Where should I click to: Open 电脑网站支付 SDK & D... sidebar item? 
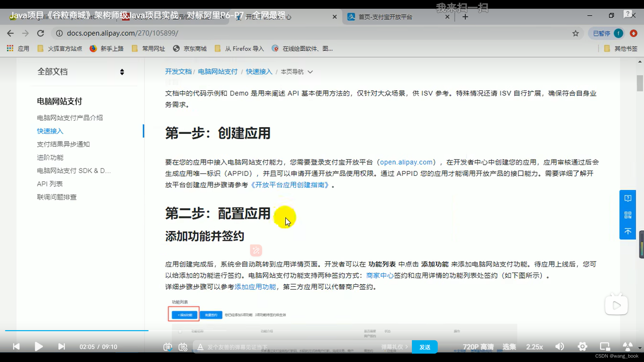pos(74,171)
